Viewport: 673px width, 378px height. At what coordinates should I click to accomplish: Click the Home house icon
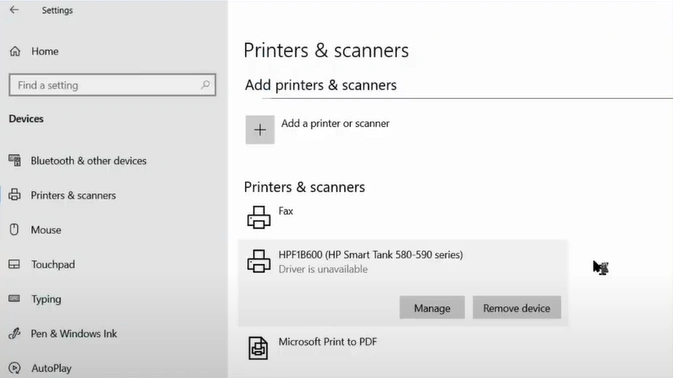(15, 51)
